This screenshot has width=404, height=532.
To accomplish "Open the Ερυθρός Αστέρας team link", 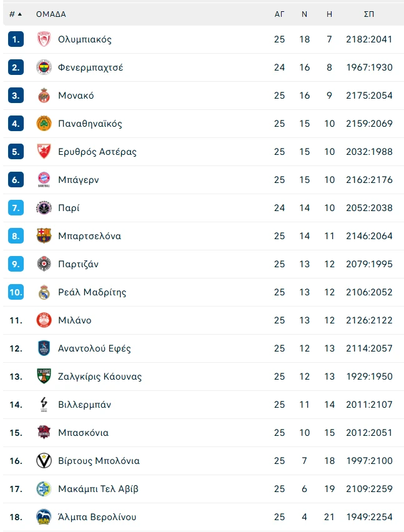I will [97, 152].
